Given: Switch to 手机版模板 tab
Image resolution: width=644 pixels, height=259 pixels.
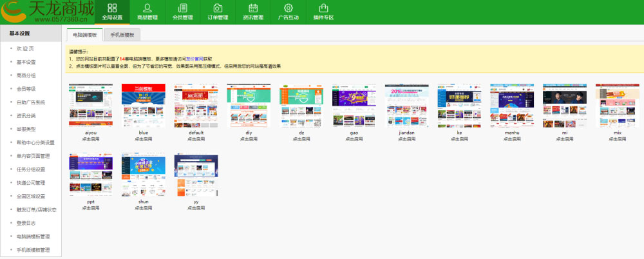Looking at the screenshot, I should click(x=122, y=35).
